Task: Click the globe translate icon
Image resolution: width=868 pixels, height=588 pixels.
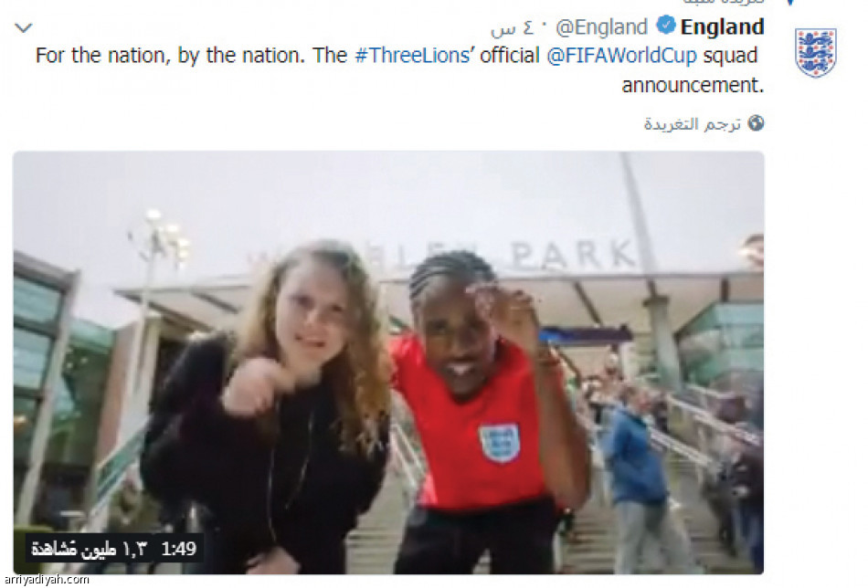Action: coord(756,122)
